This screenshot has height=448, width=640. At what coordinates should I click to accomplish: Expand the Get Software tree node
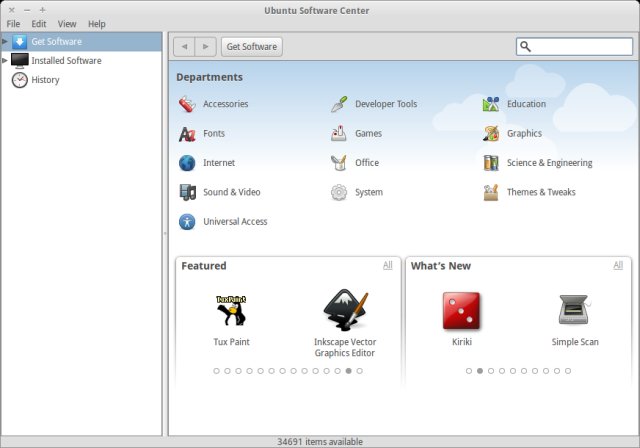tap(5, 41)
